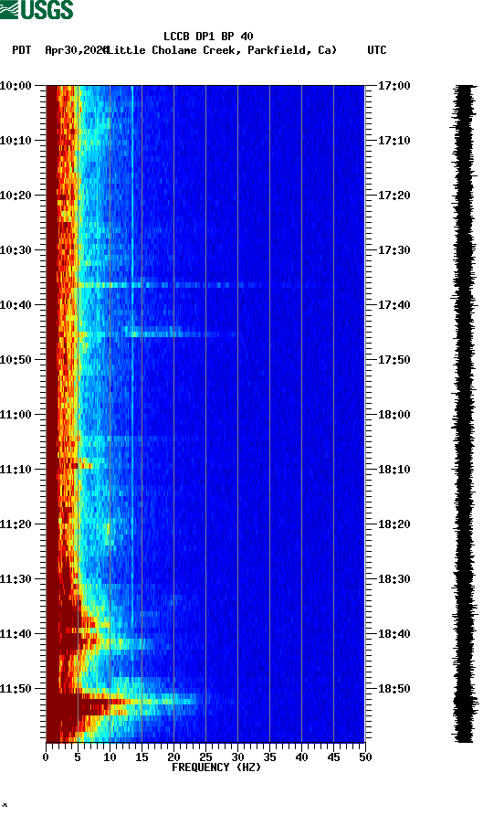Image resolution: width=504 pixels, height=815 pixels.
Task: Click the '18:00' UTC time label
Action: click(x=394, y=415)
